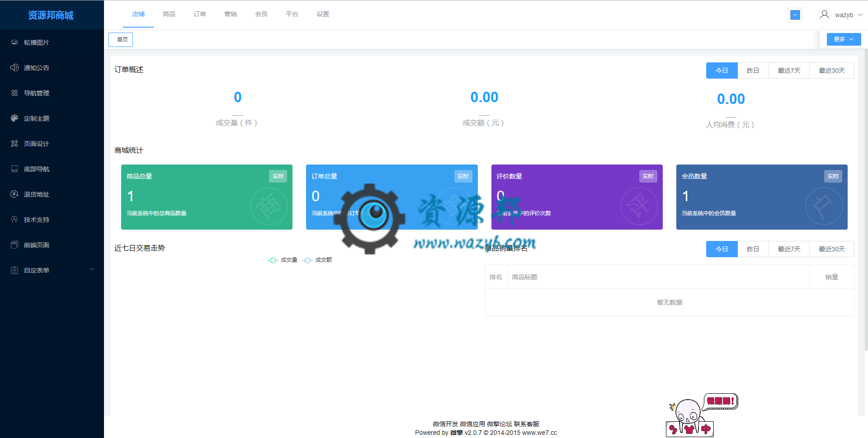Viewport: 868px width, 438px height.
Task: Switch to the 店铺 top tab
Action: pos(138,14)
